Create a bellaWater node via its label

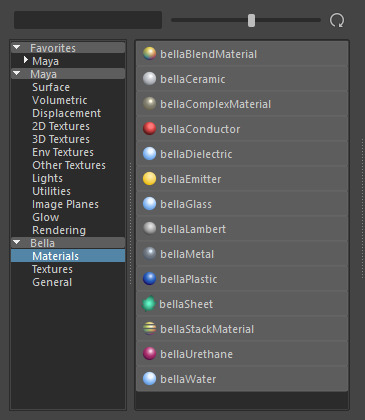tap(188, 379)
